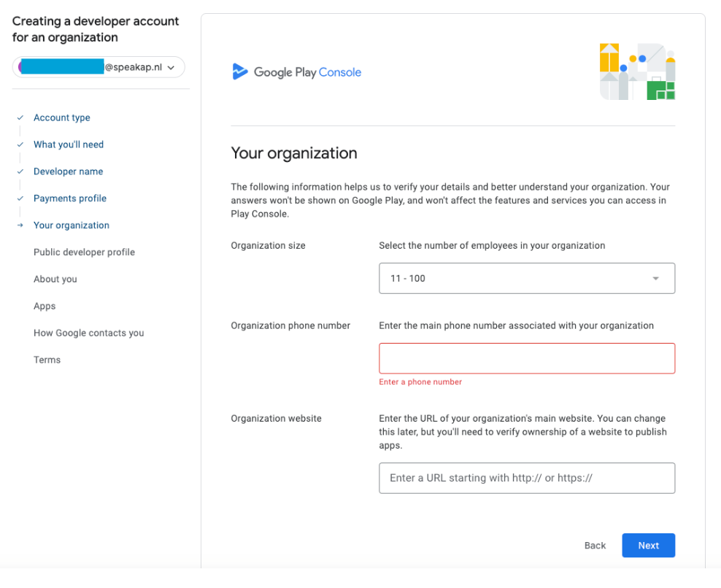721x588 pixels.
Task: Select How Google contacts you step
Action: 89,333
